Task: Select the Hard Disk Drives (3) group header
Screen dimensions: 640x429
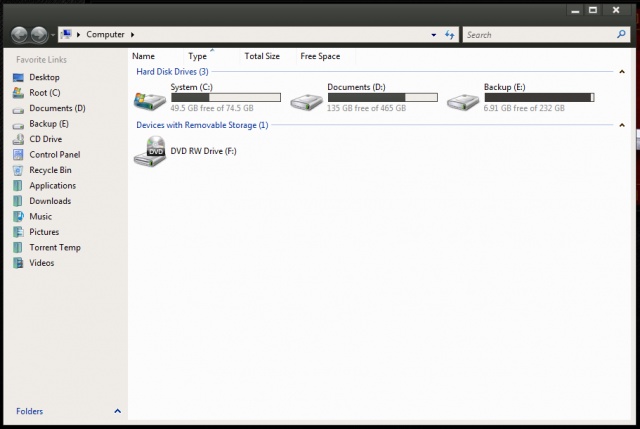Action: pos(172,72)
